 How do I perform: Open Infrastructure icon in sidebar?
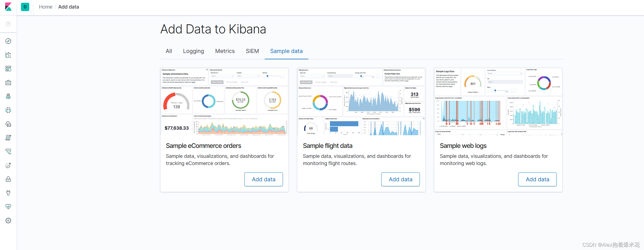point(8,124)
